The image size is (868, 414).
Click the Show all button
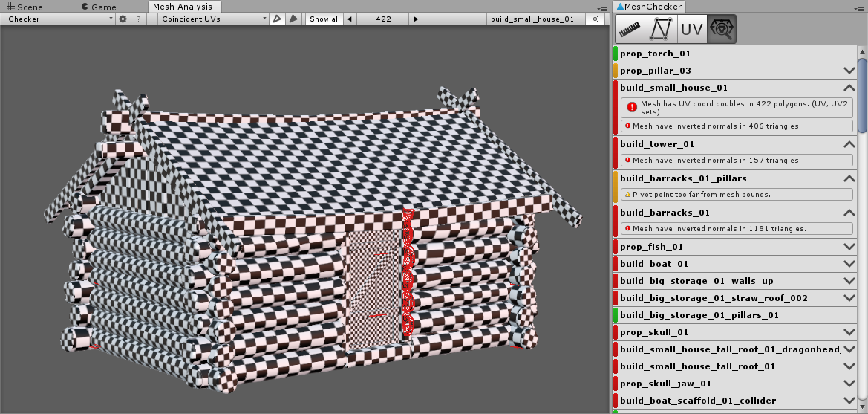(x=324, y=19)
